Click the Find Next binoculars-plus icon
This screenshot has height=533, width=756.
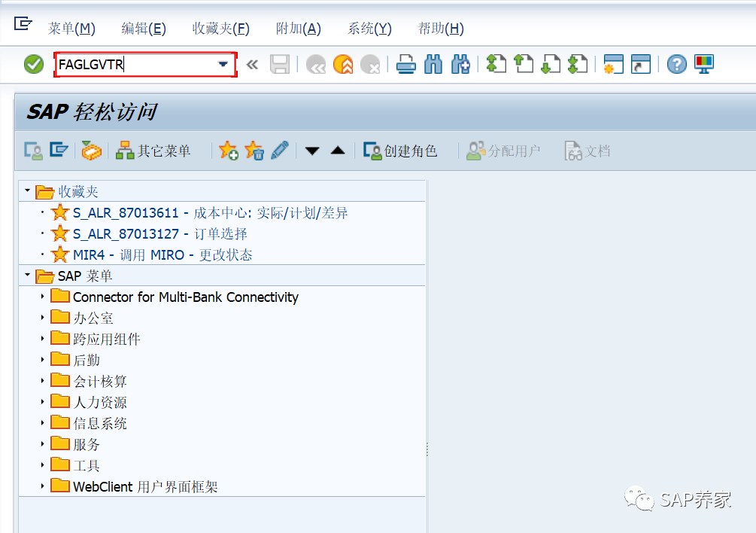[x=460, y=64]
